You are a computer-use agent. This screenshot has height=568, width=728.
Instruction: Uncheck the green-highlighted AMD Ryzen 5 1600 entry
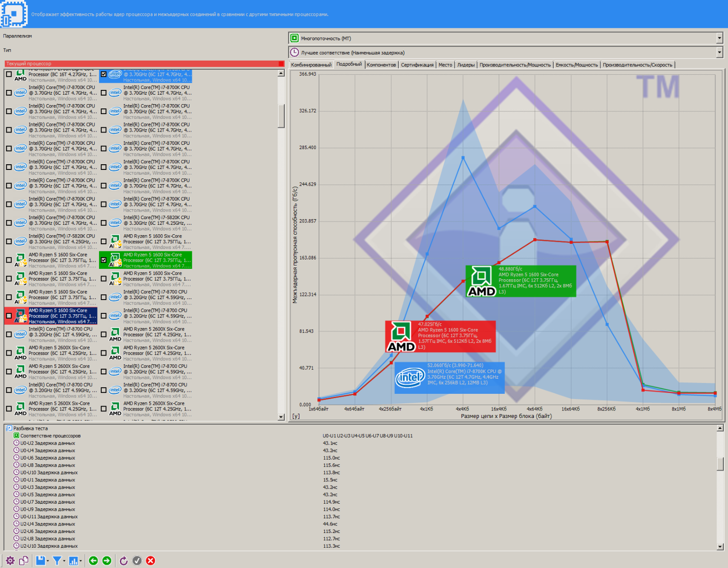point(104,260)
